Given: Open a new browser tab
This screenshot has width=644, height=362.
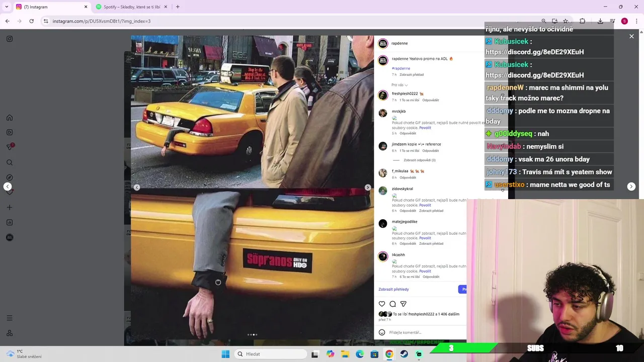Looking at the screenshot, I should point(178,7).
